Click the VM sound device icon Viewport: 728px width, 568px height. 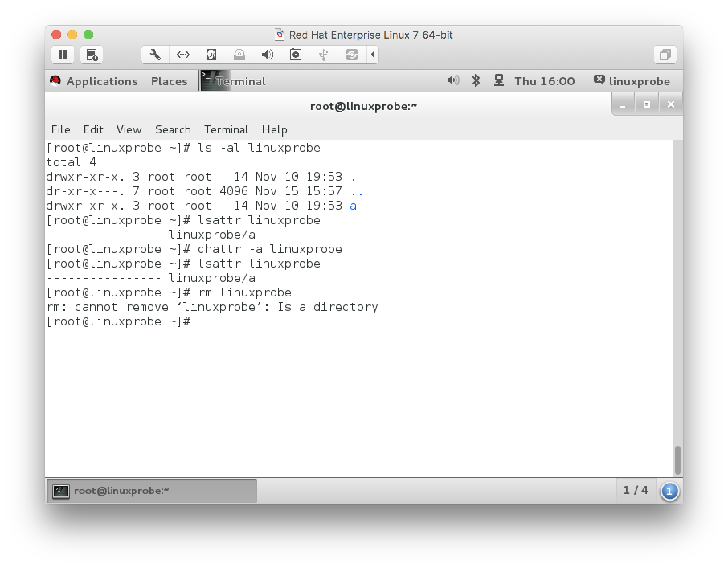point(268,55)
